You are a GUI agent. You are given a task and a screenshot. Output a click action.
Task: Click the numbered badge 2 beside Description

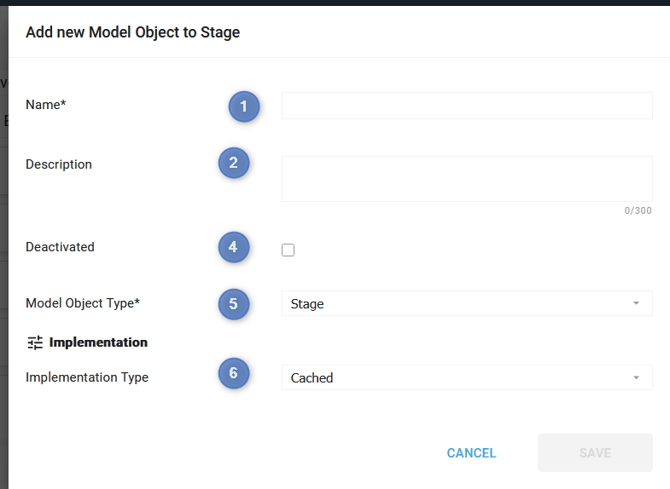coord(233,163)
